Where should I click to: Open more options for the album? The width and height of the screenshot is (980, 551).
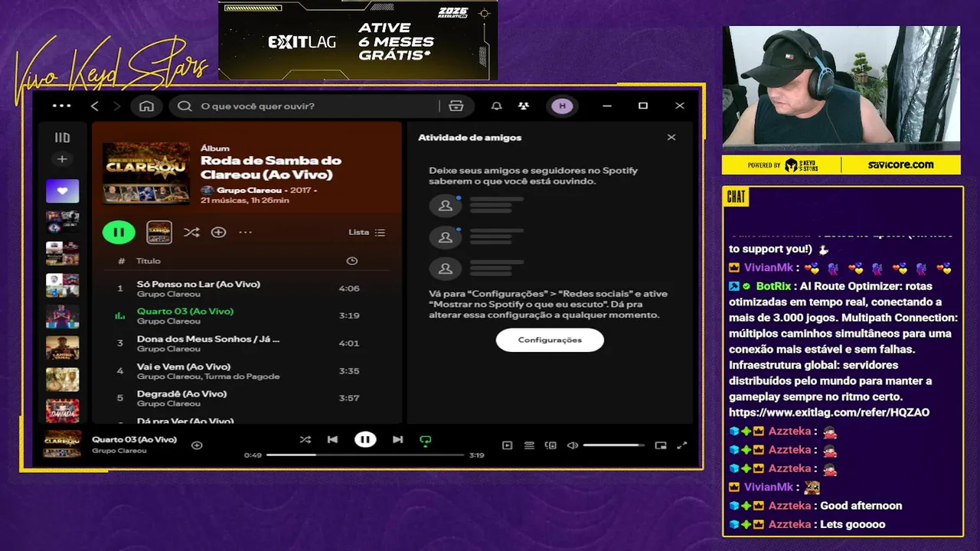(245, 232)
